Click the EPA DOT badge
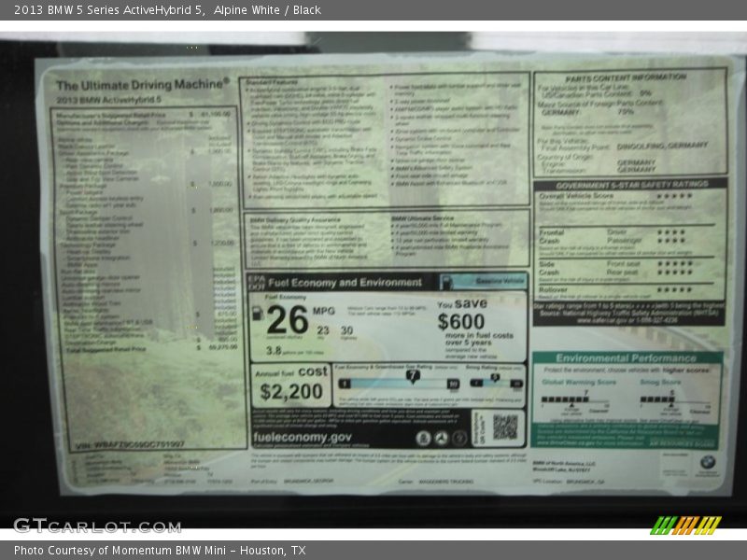This screenshot has height=560, width=747. (256, 283)
